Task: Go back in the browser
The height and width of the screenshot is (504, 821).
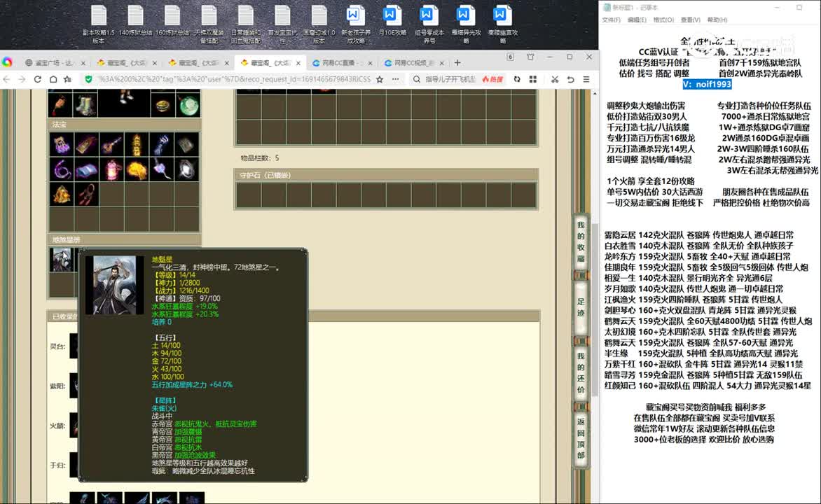Action: click(x=7, y=79)
